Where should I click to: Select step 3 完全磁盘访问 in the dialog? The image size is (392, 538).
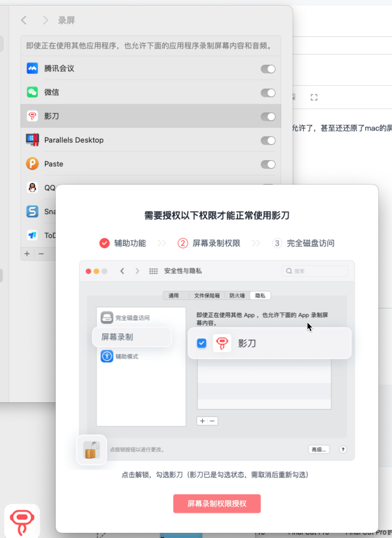(303, 243)
